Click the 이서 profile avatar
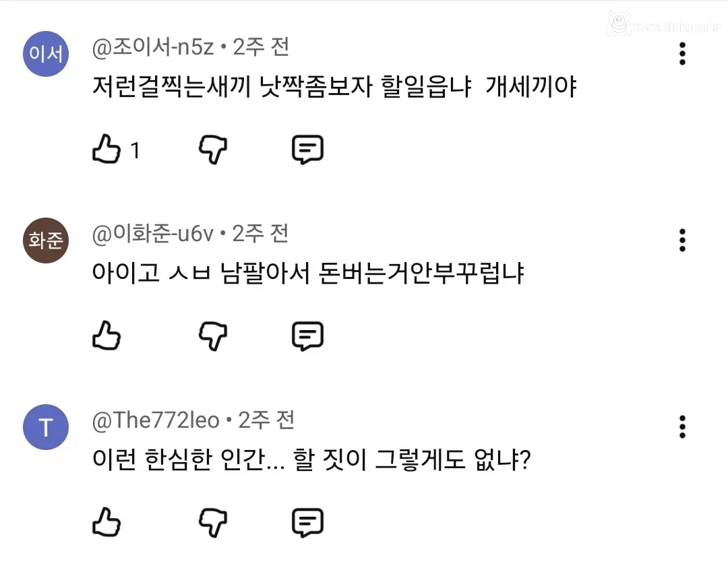Viewport: 728px width, 576px height. (x=45, y=54)
